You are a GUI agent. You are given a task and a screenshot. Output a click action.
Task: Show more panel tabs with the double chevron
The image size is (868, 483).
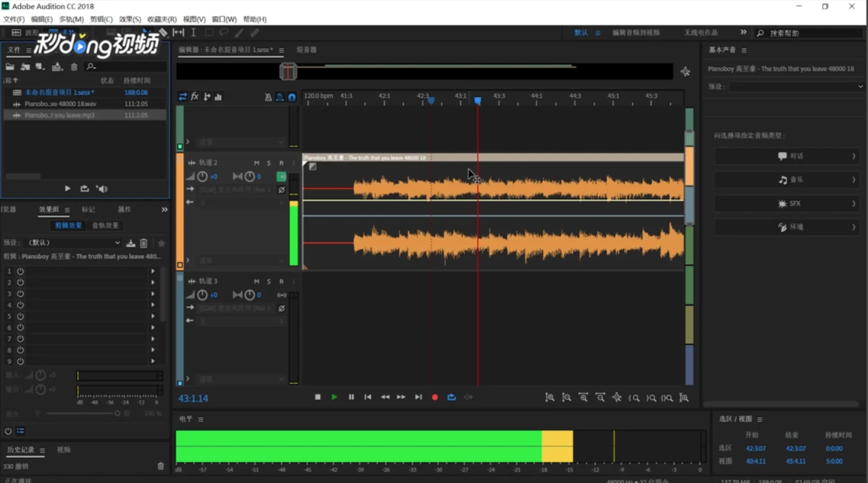[164, 210]
